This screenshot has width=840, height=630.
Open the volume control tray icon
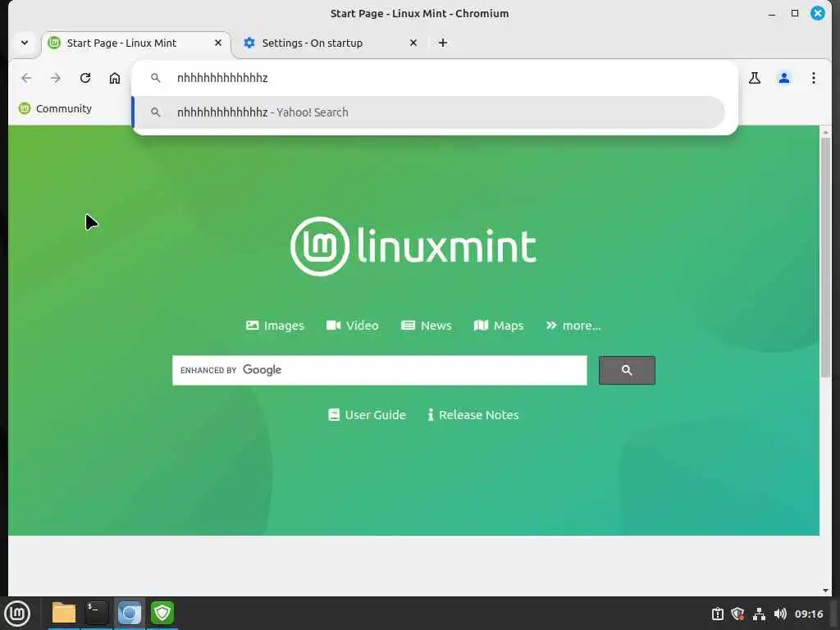tap(780, 614)
